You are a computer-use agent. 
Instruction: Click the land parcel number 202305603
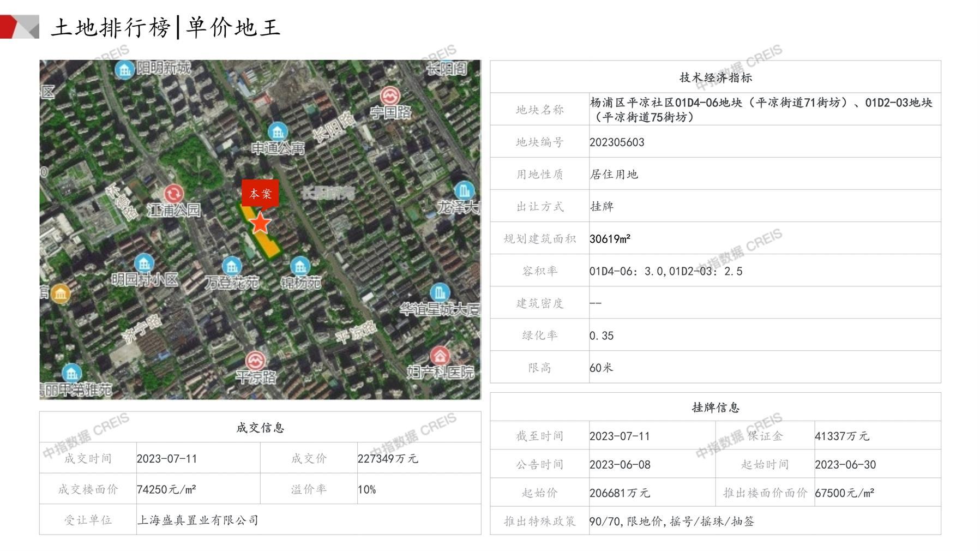click(617, 142)
